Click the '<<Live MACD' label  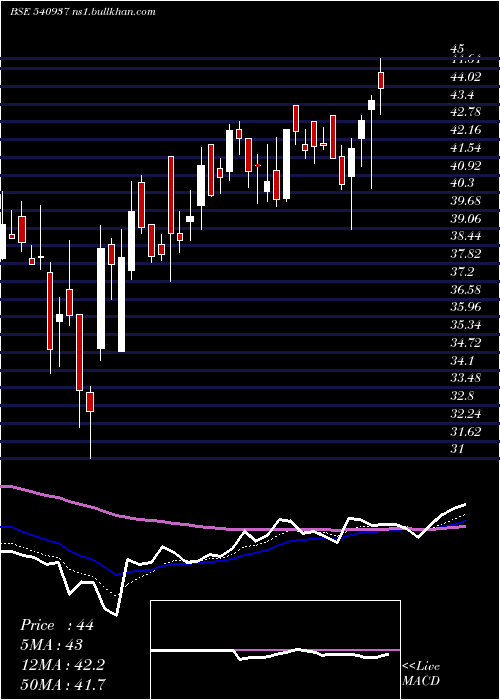click(x=421, y=674)
